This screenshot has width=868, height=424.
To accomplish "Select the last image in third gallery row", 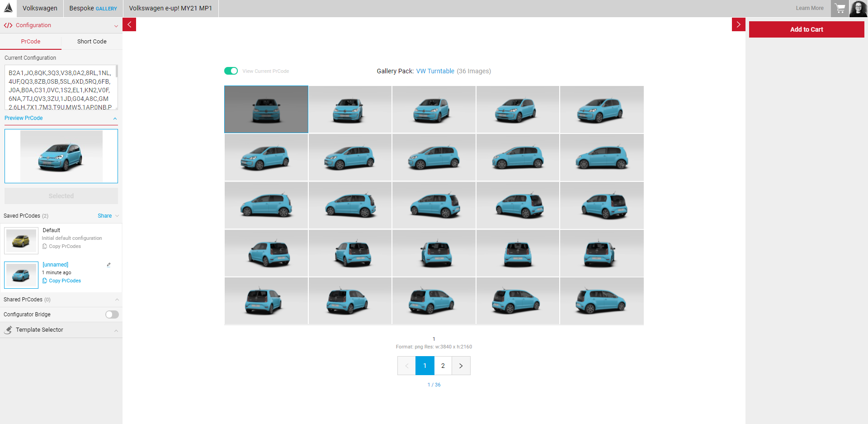I will click(602, 205).
